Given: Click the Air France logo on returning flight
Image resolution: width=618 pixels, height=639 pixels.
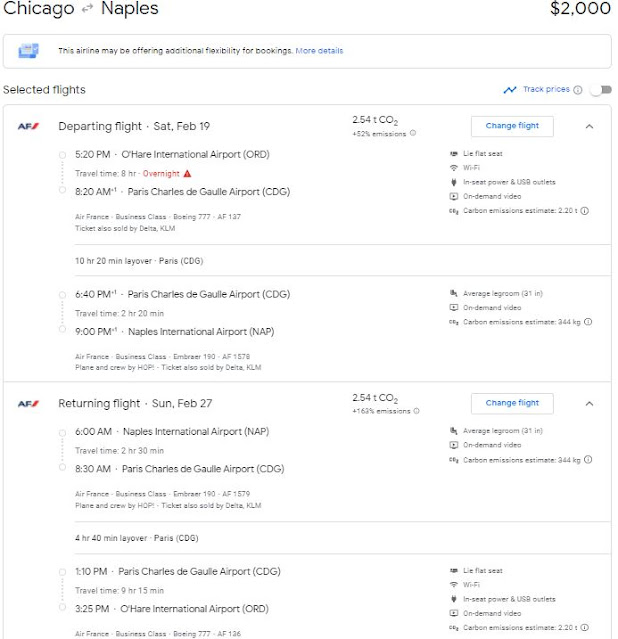Looking at the screenshot, I should click(28, 404).
